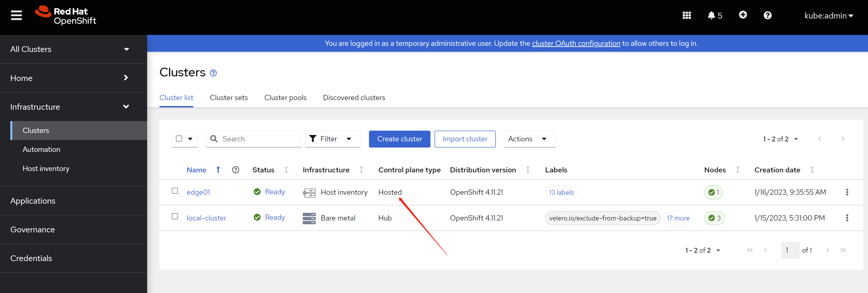
Task: Open the help question mark menu
Action: (x=767, y=16)
